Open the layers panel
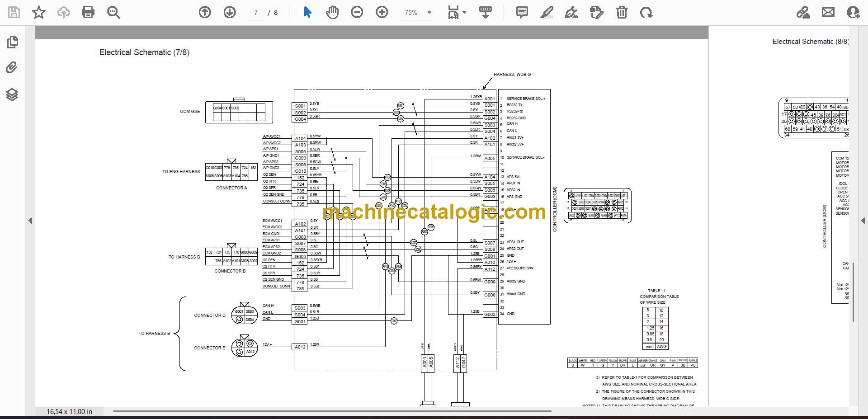Image resolution: width=868 pixels, height=419 pixels. [x=12, y=94]
